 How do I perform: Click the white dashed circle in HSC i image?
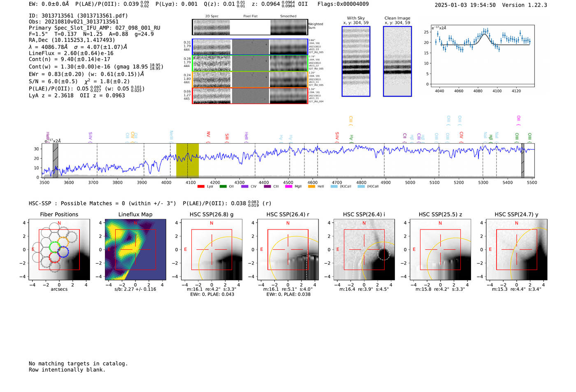[x=383, y=254]
